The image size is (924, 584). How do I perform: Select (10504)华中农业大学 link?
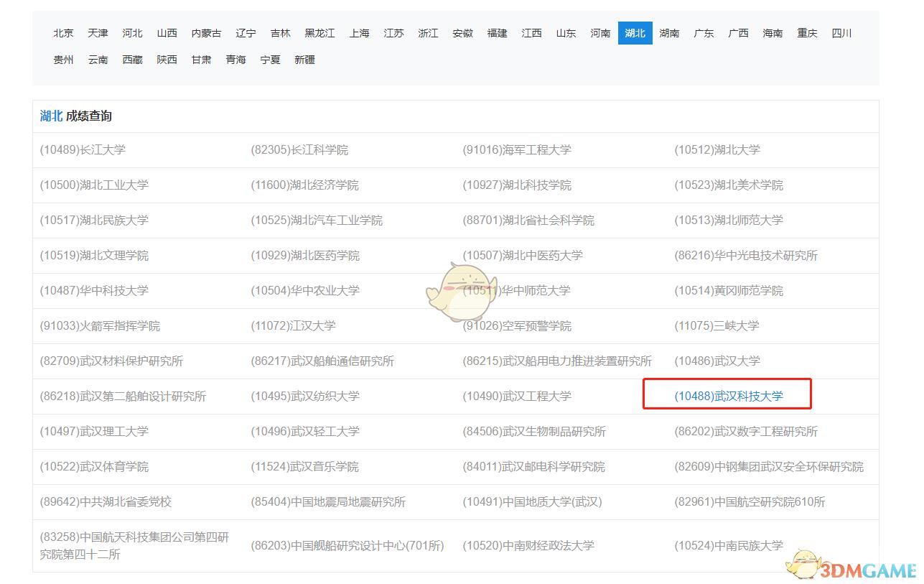click(305, 291)
